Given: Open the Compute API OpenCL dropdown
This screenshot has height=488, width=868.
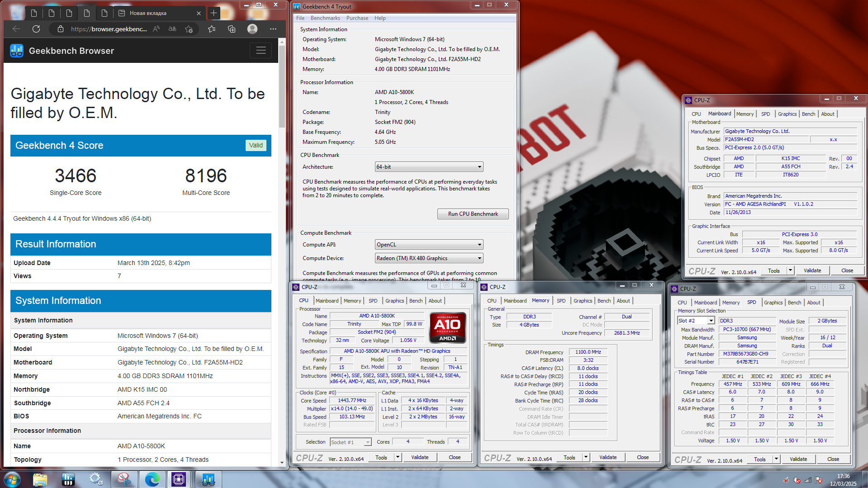Looking at the screenshot, I should [x=429, y=245].
